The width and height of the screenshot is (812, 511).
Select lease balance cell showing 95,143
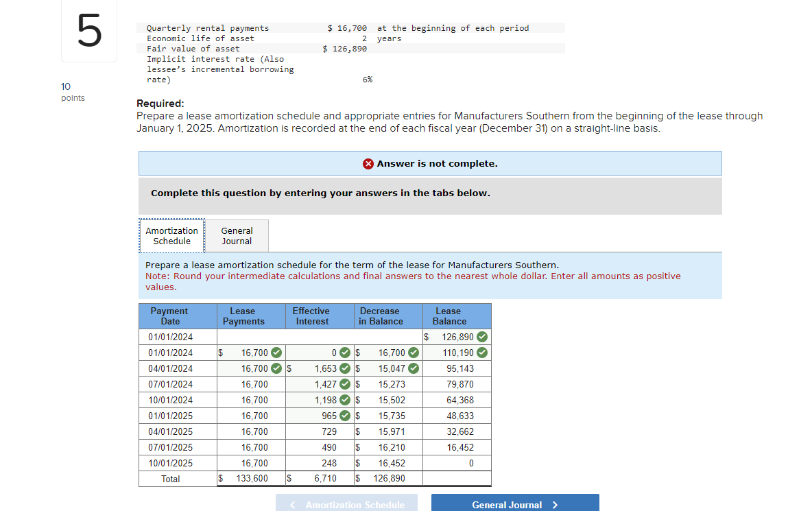[457, 368]
